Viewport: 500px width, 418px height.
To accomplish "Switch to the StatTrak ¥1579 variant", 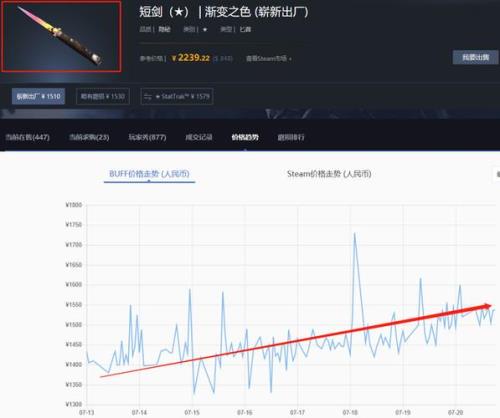I will pyautogui.click(x=177, y=96).
